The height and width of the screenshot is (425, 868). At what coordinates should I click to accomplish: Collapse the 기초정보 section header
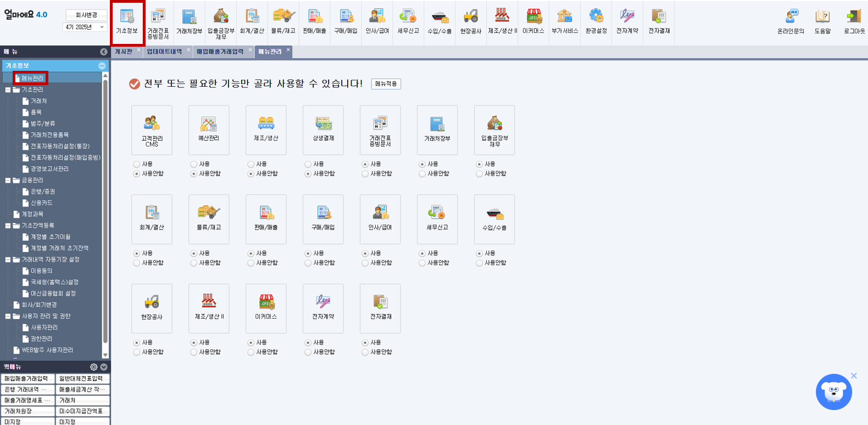102,65
